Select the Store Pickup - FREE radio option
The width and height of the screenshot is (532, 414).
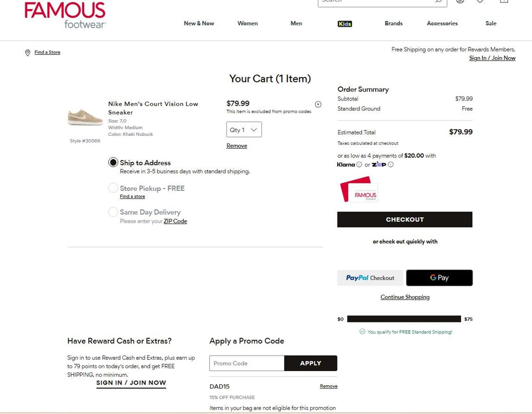coord(113,188)
